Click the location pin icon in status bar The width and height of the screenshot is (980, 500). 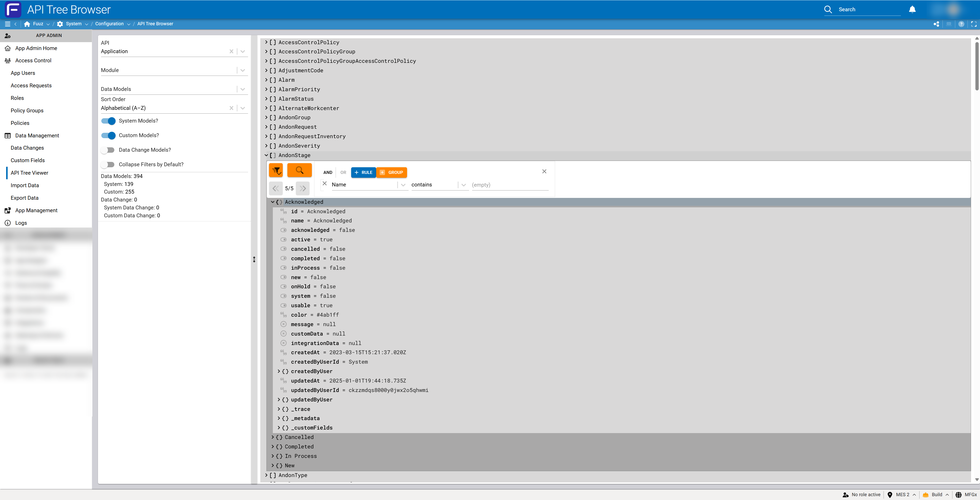(890, 495)
